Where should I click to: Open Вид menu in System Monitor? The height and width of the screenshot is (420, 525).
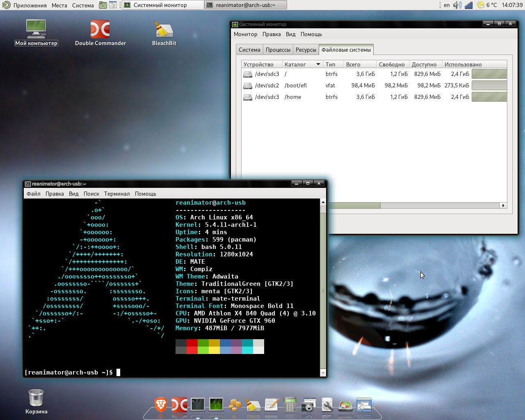pos(290,34)
